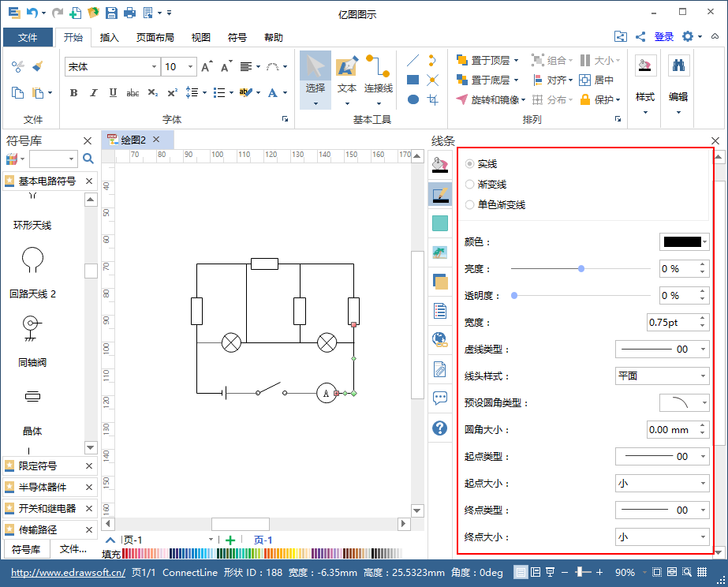The width and height of the screenshot is (728, 587).
Task: Toggle fit page icon in status bar
Action: [656, 572]
